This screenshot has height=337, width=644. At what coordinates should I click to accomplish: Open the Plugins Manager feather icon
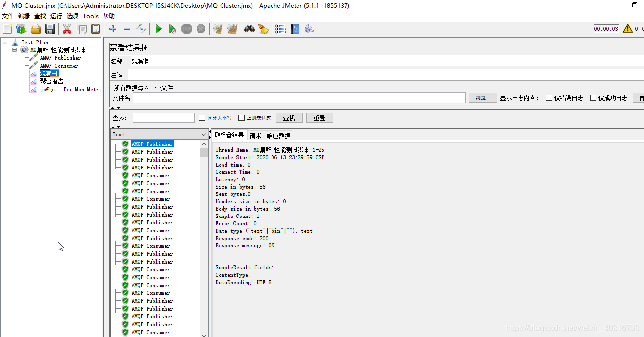309,29
